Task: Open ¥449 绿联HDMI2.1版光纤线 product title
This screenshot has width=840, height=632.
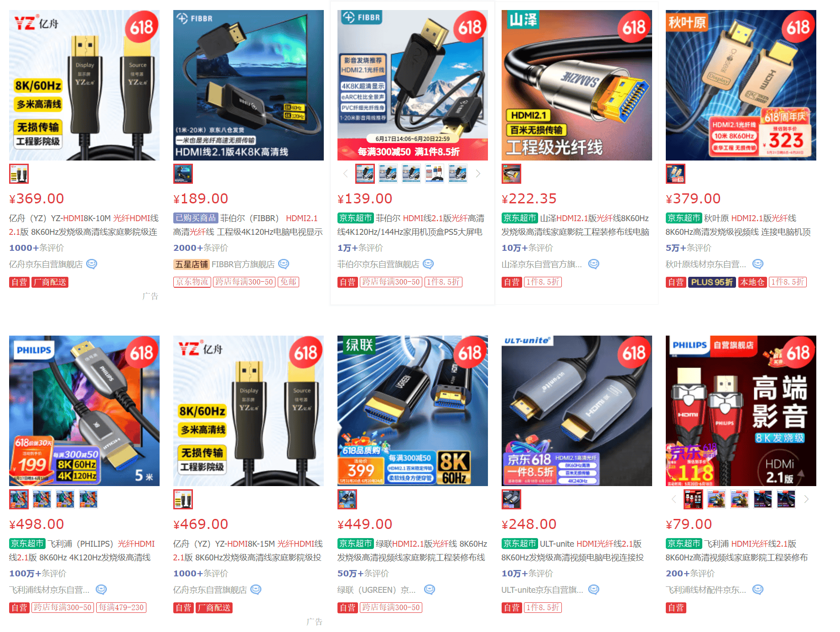Action: click(412, 550)
